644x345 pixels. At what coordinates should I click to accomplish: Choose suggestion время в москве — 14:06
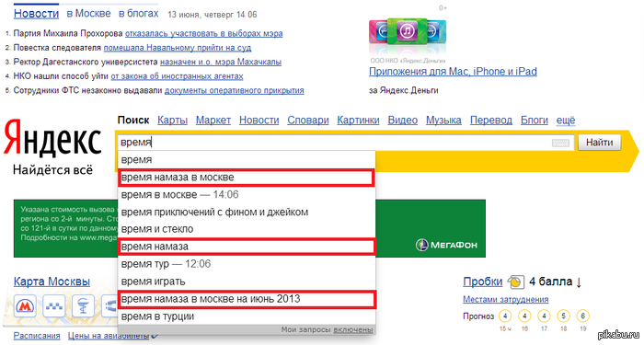coord(247,195)
